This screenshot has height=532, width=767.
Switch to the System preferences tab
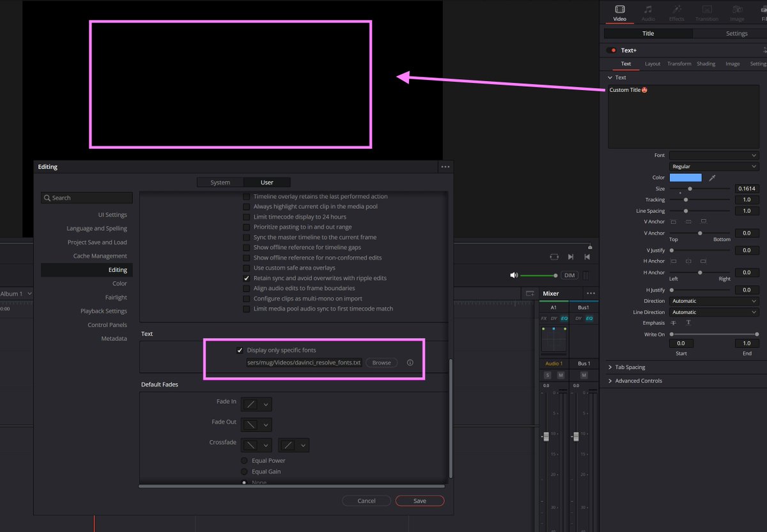(x=220, y=183)
